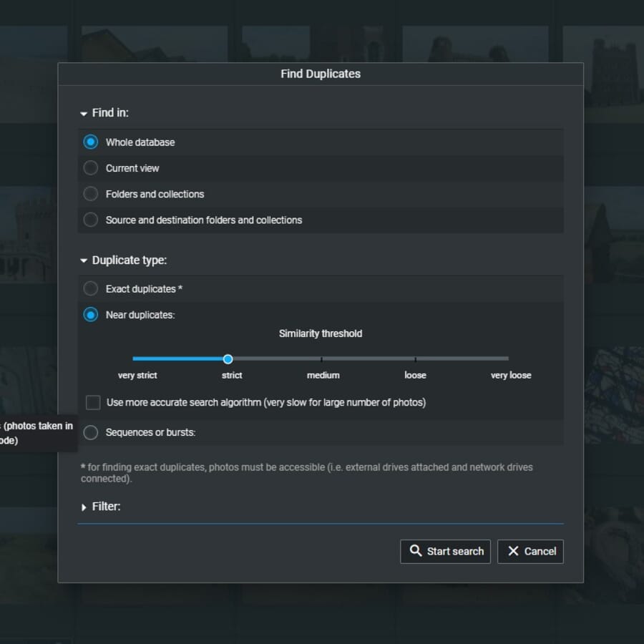Click the Find Duplicates dialog title
This screenshot has height=644, width=644.
pos(321,74)
